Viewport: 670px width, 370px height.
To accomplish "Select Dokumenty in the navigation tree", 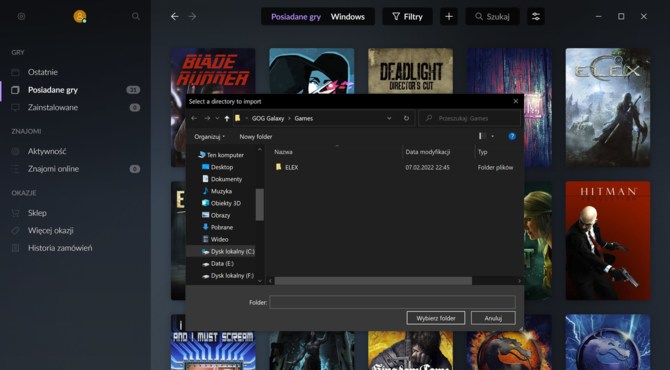I will point(222,179).
